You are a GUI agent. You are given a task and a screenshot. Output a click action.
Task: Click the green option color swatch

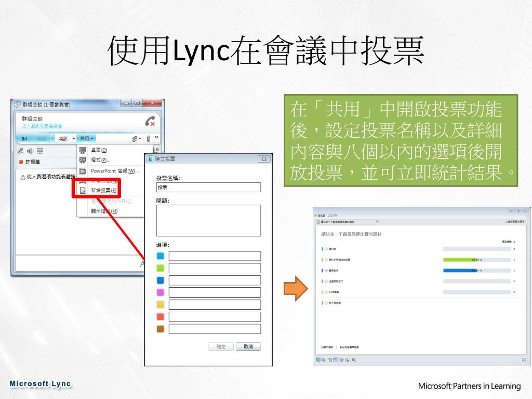[161, 268]
